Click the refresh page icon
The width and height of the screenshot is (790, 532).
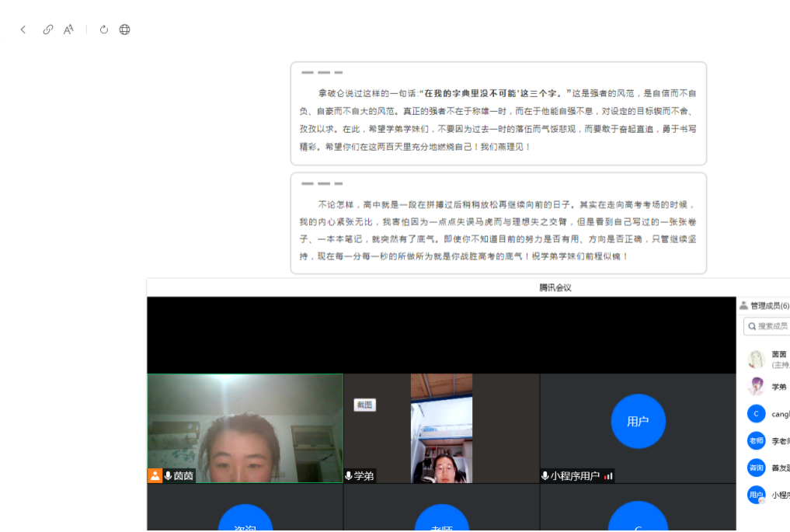(104, 30)
